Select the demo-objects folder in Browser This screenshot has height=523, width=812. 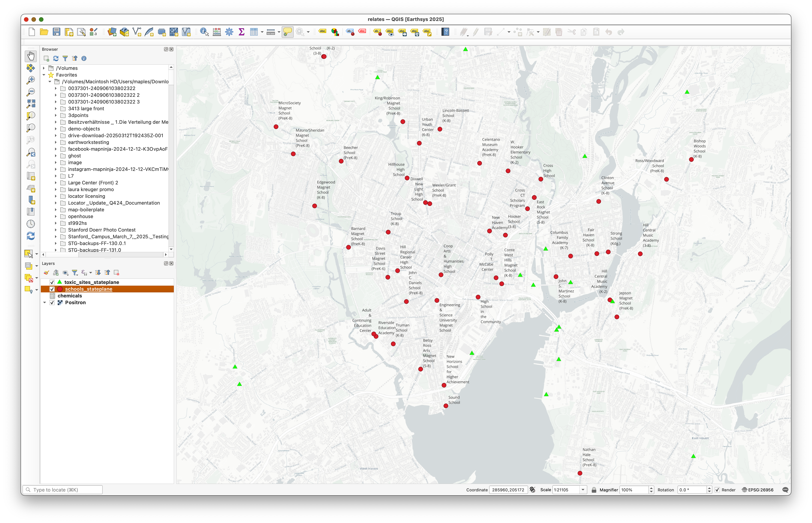(x=84, y=129)
